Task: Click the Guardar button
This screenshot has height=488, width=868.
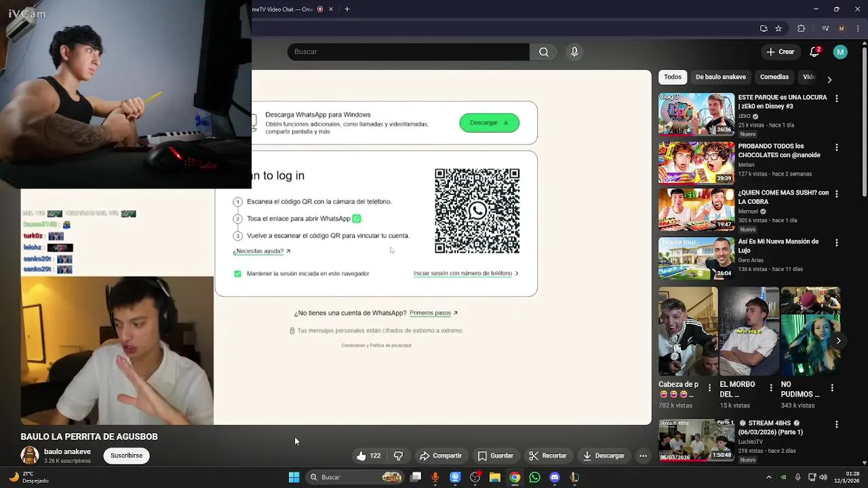Action: click(495, 455)
